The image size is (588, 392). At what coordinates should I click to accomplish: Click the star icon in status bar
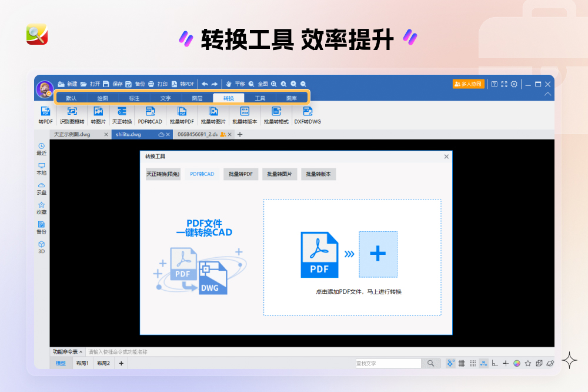528,363
